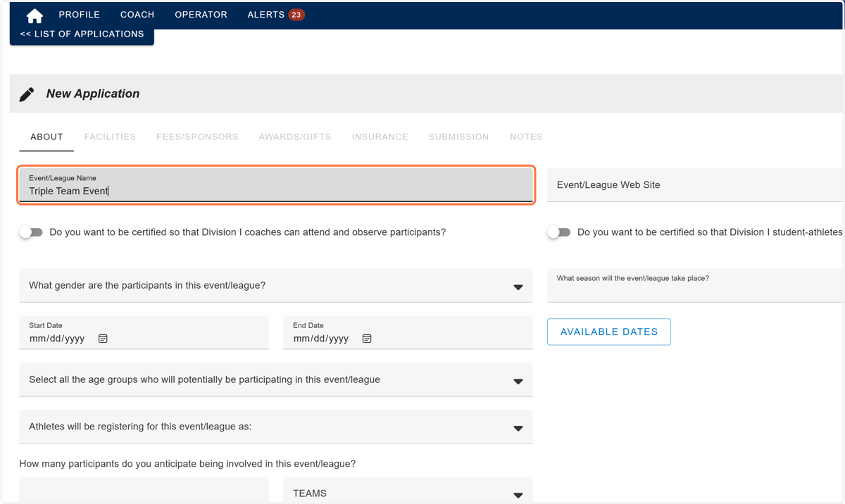Image resolution: width=845 pixels, height=504 pixels.
Task: Toggle Division I coaches certification switch
Action: tap(31, 232)
